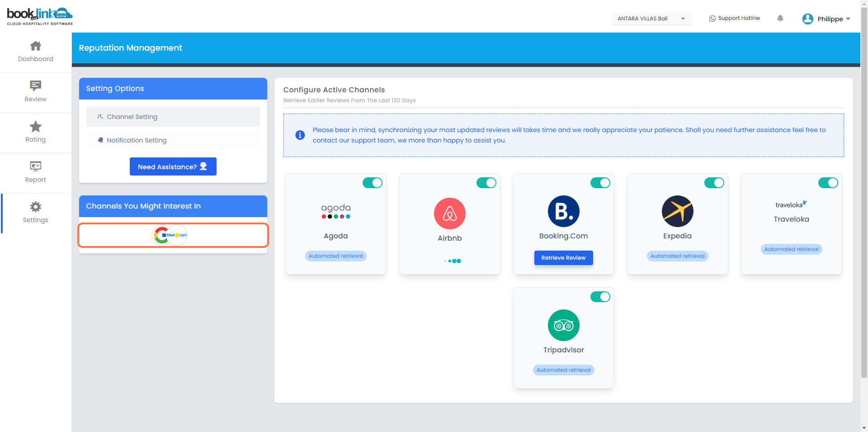Viewport: 868px width, 432px height.
Task: Click the blue info icon in notice
Action: [x=300, y=135]
